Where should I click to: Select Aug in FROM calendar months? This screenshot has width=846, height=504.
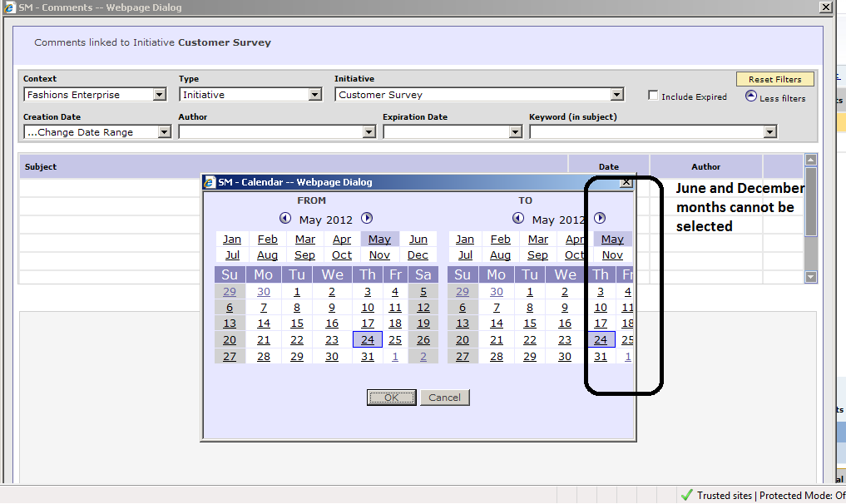268,254
